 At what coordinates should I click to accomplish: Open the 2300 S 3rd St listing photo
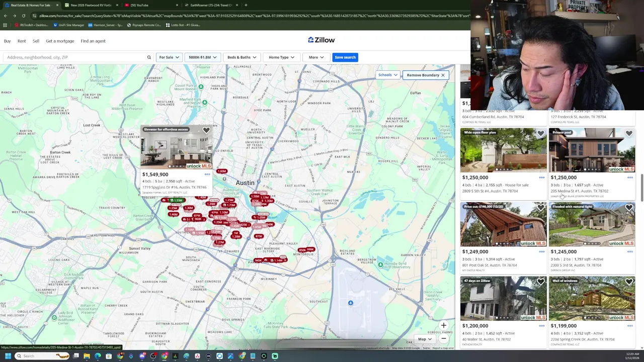point(592,224)
